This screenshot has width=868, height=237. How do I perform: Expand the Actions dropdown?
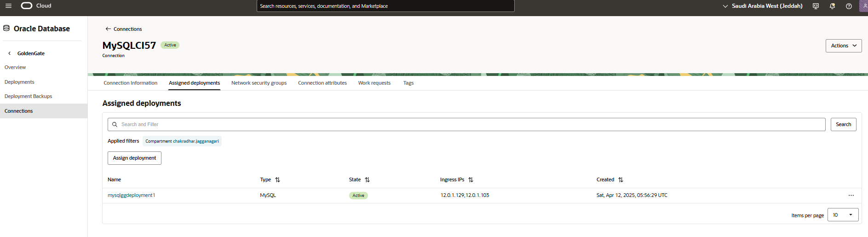[x=844, y=46]
